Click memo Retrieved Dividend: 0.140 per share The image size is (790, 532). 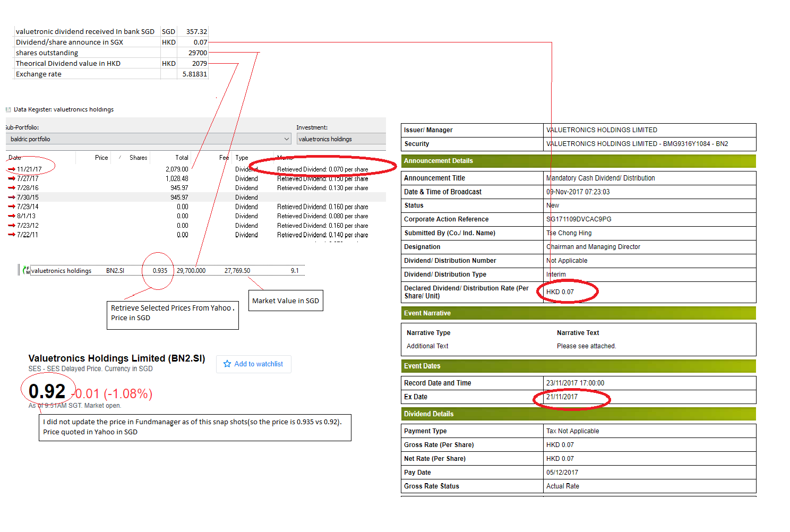323,235
